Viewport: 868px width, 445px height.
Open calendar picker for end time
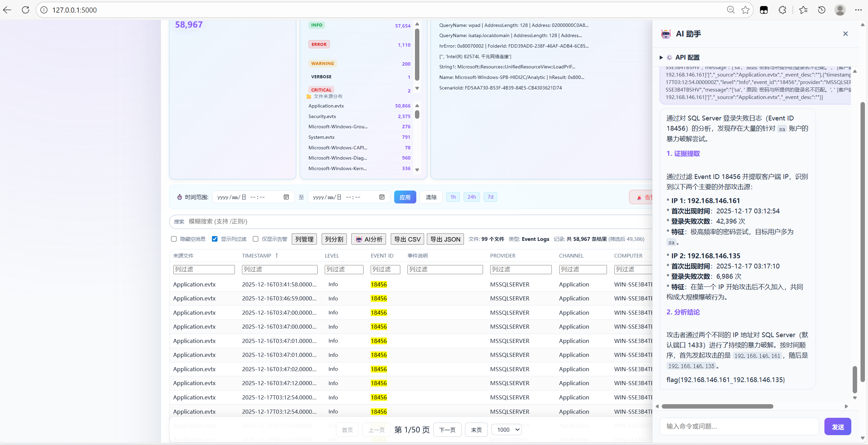point(382,197)
